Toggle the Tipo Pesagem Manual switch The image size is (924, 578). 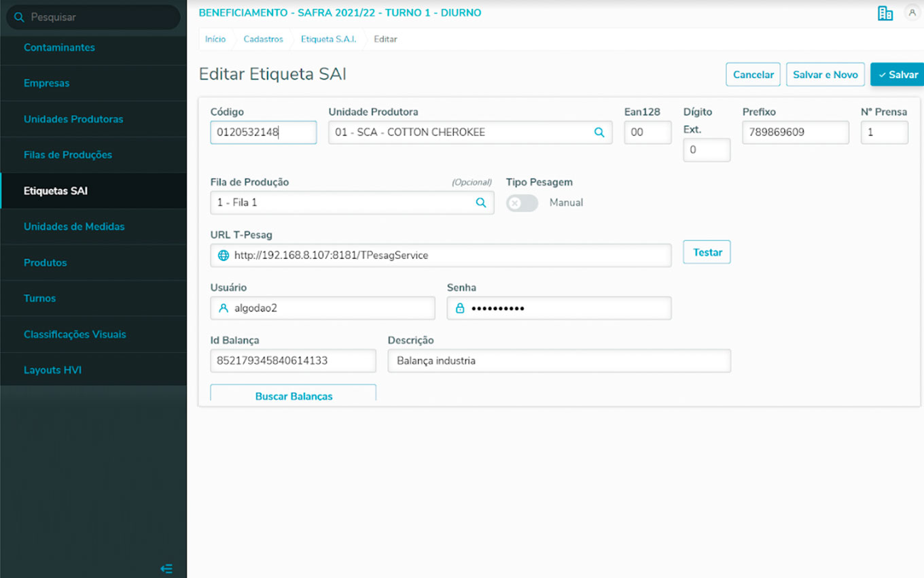point(522,203)
